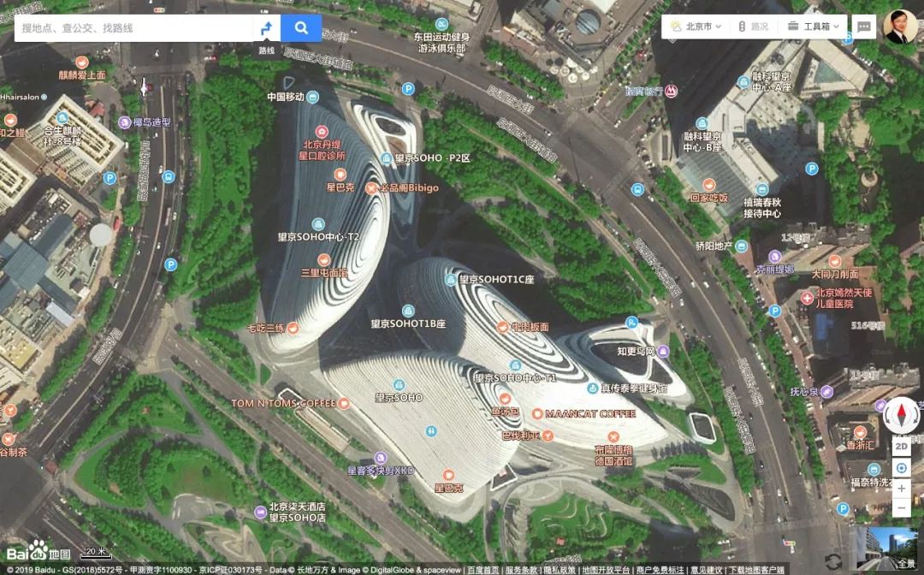Select the 布隆博格德国酒馆 marker
This screenshot has height=575, width=924.
613,437
